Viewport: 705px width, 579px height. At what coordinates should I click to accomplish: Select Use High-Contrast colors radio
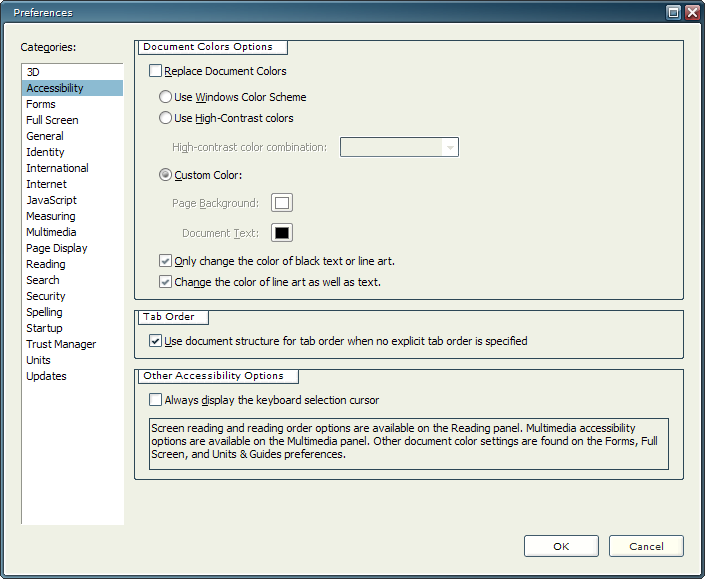165,118
